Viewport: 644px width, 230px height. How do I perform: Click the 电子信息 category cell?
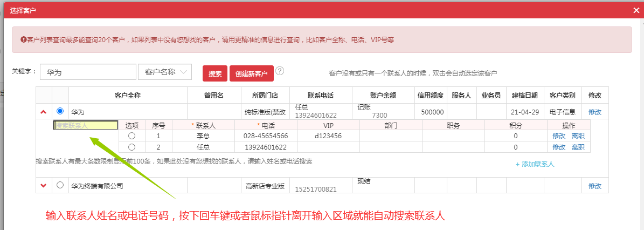pyautogui.click(x=562, y=112)
